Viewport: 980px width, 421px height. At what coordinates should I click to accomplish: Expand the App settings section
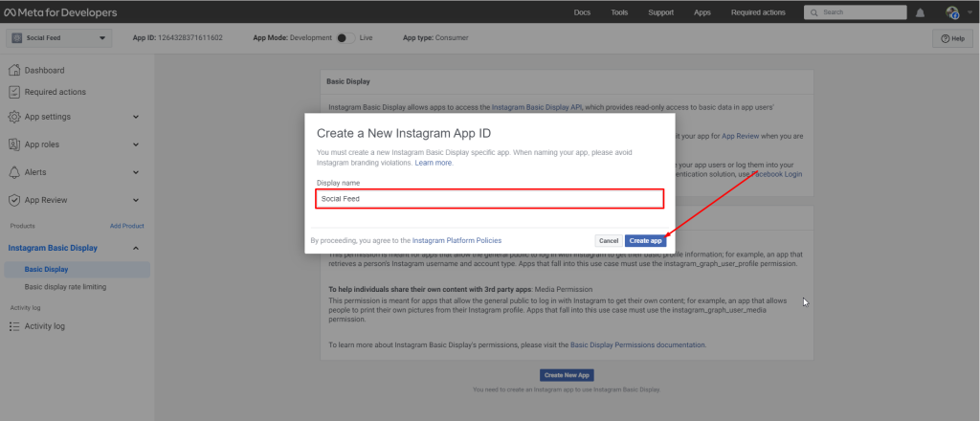tap(136, 117)
